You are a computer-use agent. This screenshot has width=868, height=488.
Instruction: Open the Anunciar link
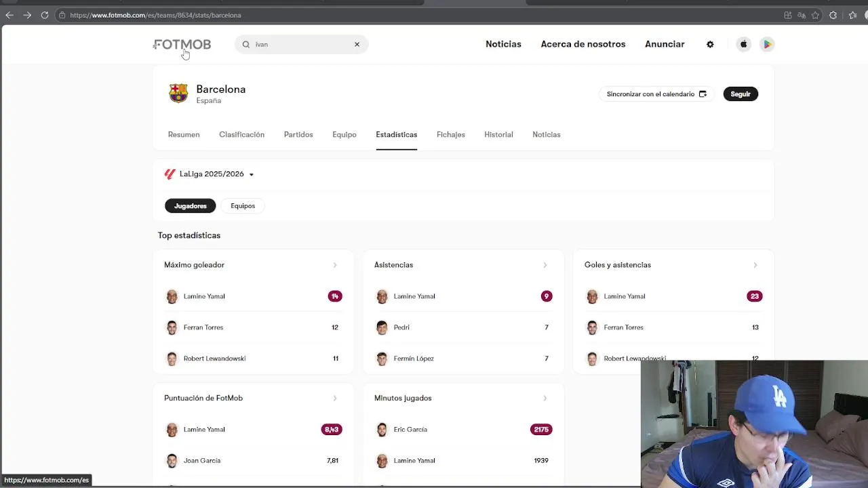pyautogui.click(x=665, y=44)
